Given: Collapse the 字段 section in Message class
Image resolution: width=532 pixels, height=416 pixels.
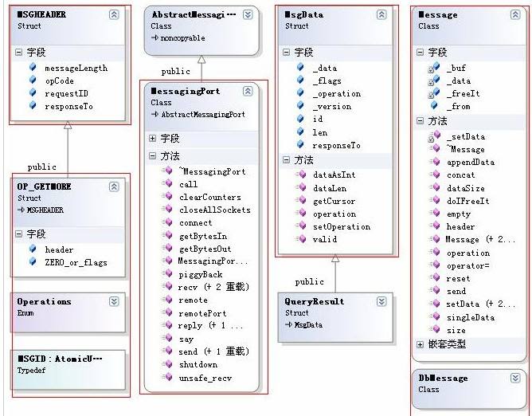Looking at the screenshot, I should (x=420, y=53).
